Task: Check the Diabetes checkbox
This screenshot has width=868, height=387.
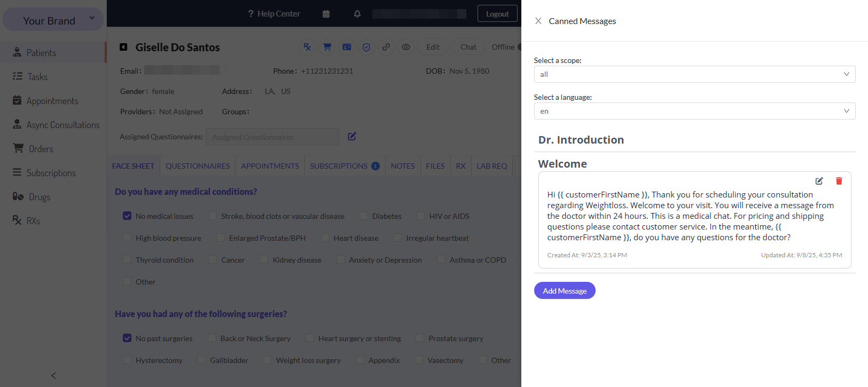Action: (x=364, y=216)
